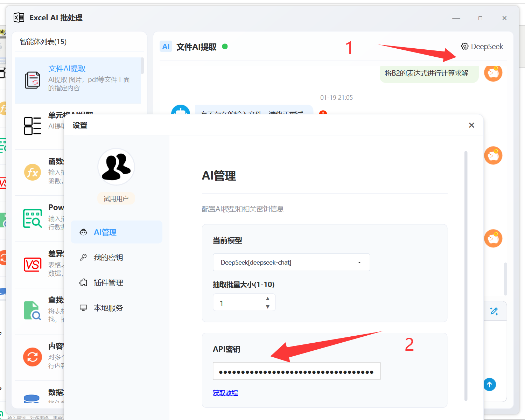Click the 配置AI模型和相关密钥信息 description text

[x=243, y=209]
